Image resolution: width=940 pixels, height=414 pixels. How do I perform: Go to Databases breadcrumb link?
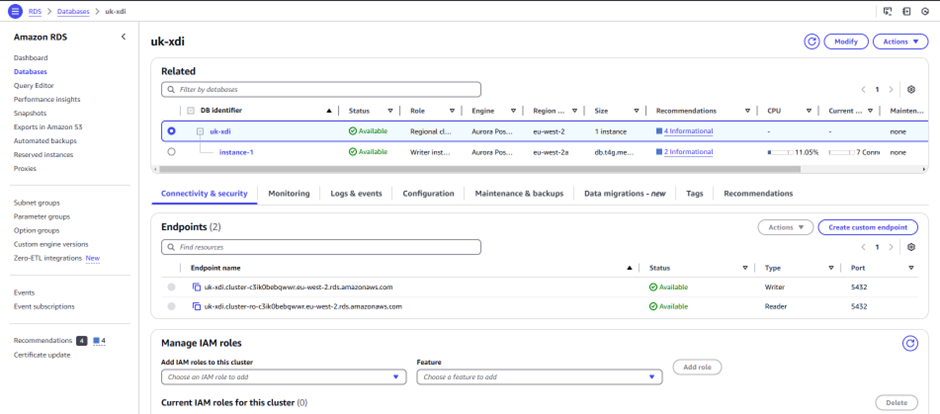click(x=73, y=11)
